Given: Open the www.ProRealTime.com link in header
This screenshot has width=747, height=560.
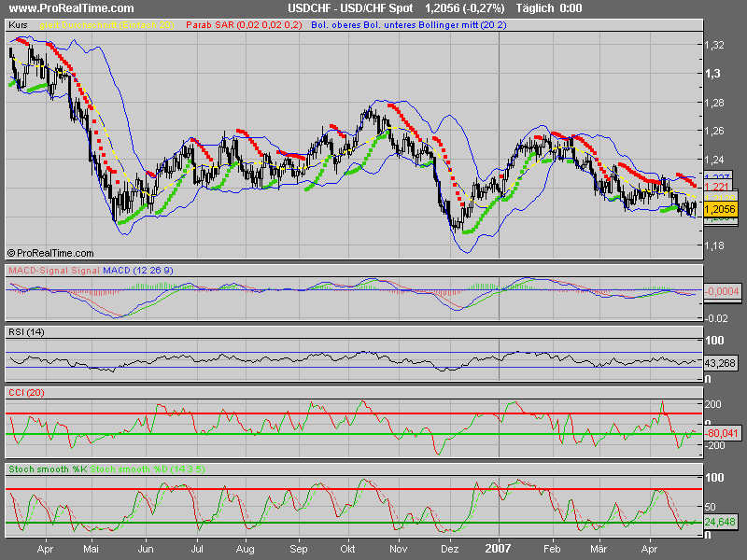Looking at the screenshot, I should 61,8.
